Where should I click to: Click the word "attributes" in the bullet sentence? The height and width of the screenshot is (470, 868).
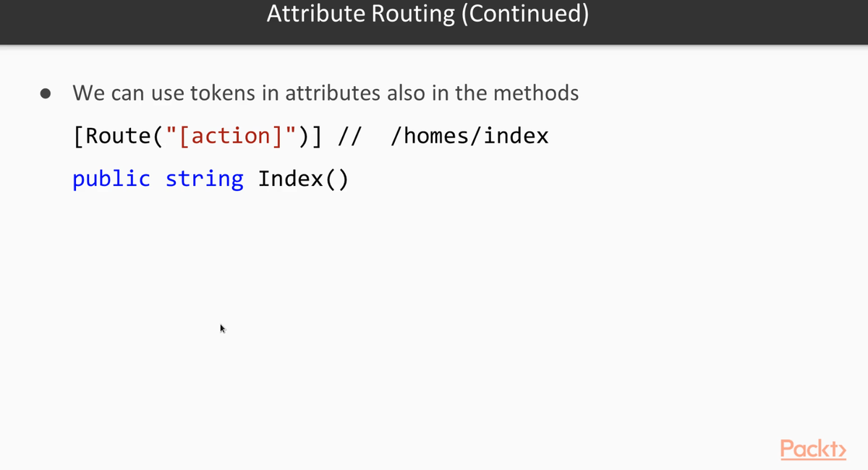coord(334,93)
